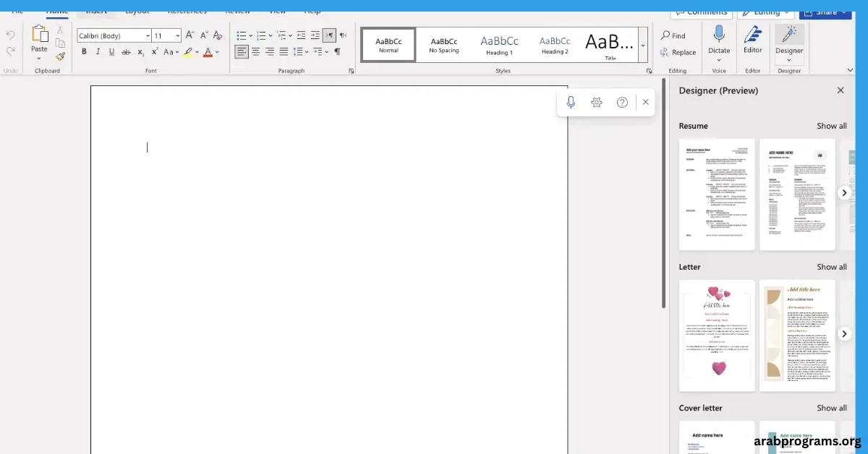Toggle Underline formatting

click(111, 52)
